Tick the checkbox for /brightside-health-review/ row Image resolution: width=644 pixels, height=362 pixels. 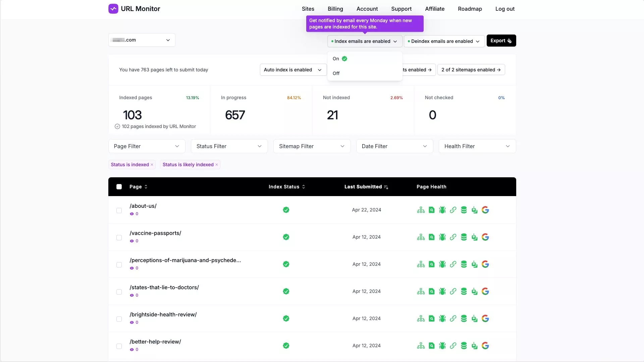(119, 319)
